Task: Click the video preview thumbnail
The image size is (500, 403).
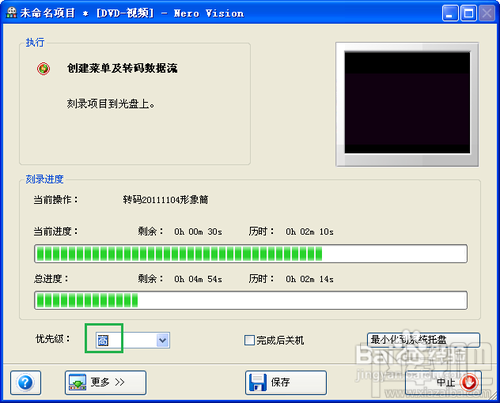Action: (x=407, y=104)
